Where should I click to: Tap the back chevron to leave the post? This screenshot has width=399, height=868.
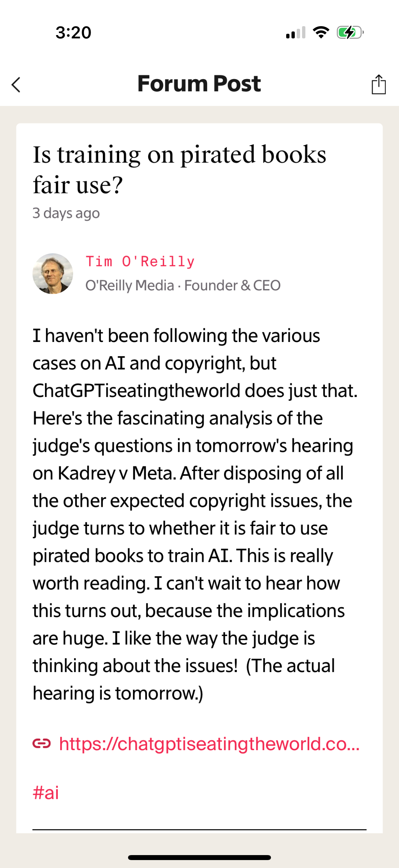tap(16, 85)
